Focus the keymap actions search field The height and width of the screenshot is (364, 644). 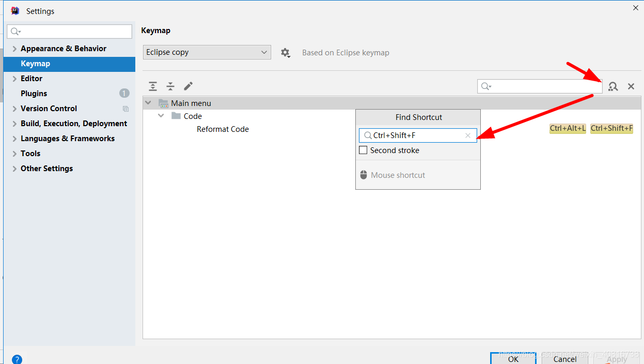click(x=540, y=86)
